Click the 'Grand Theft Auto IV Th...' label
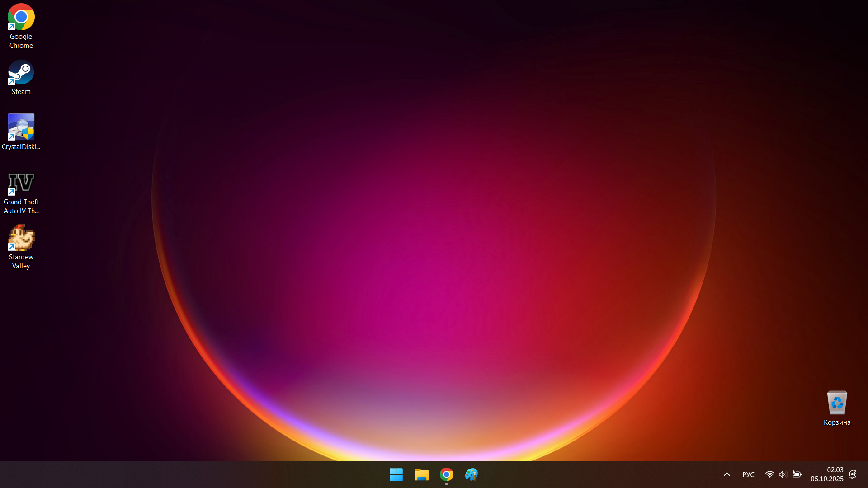This screenshot has width=868, height=488. 21,206
